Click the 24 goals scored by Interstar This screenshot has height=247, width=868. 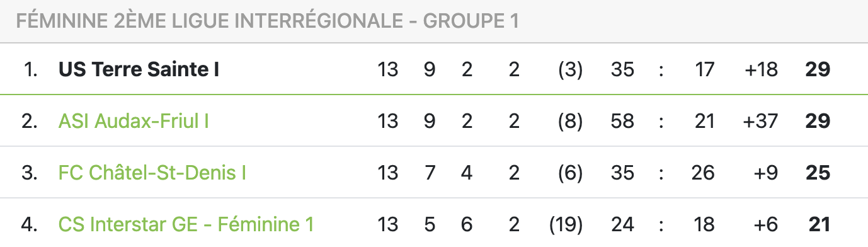pos(622,224)
